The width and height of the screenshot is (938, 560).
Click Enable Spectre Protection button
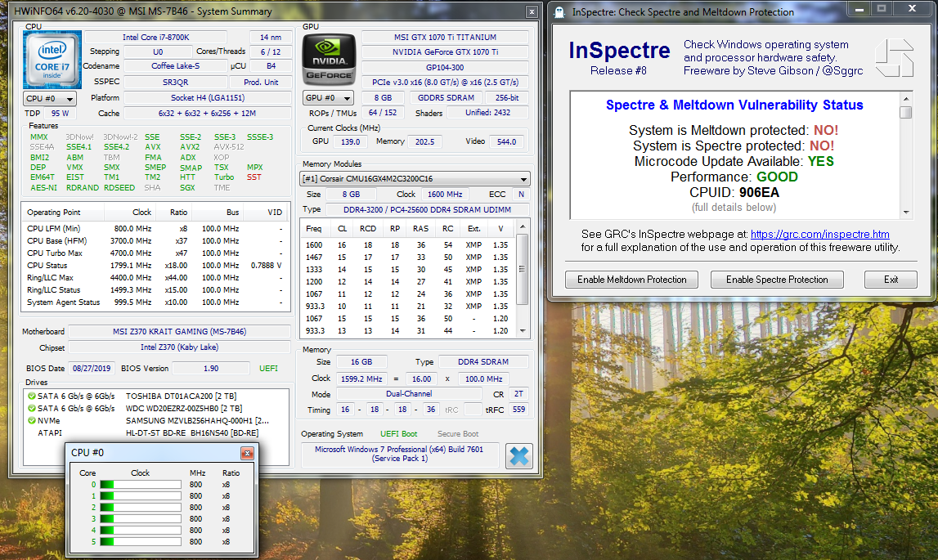(777, 280)
